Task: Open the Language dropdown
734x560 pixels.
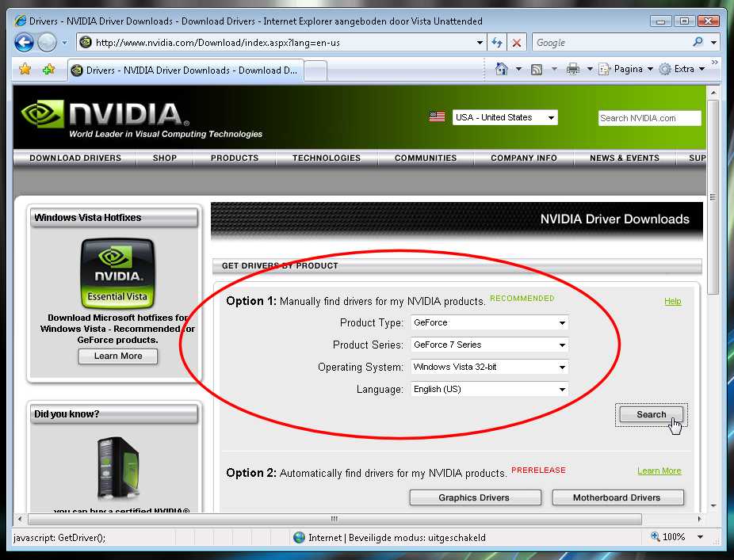Action: coord(490,389)
